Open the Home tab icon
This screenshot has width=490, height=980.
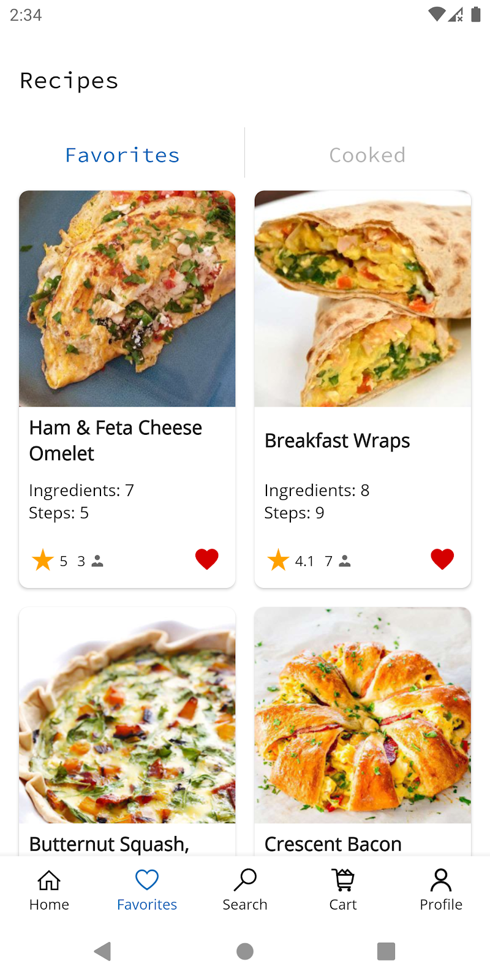(x=49, y=881)
